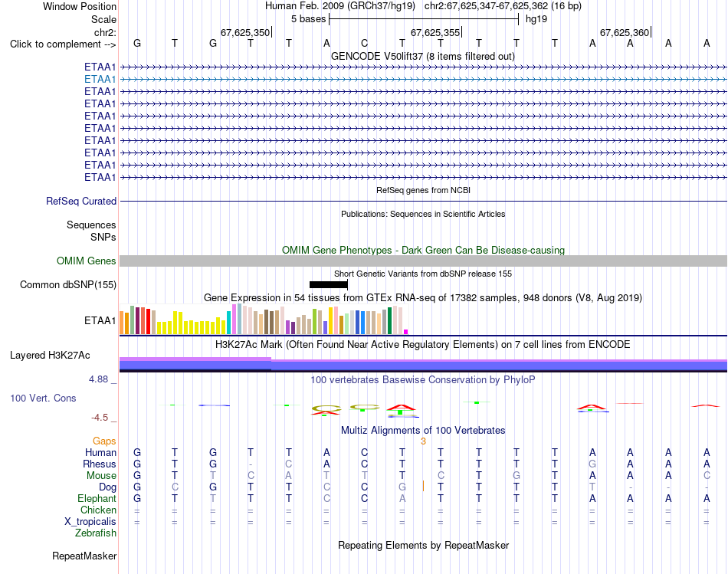Click the orange gap count '3' marker
Image resolution: width=728 pixels, height=574 pixels.
(x=423, y=441)
